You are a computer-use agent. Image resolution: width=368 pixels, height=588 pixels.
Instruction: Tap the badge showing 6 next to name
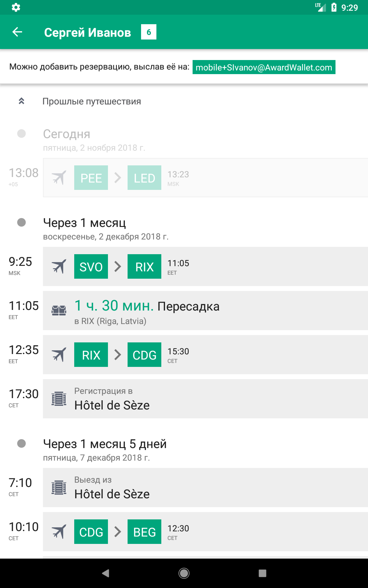[x=149, y=32]
